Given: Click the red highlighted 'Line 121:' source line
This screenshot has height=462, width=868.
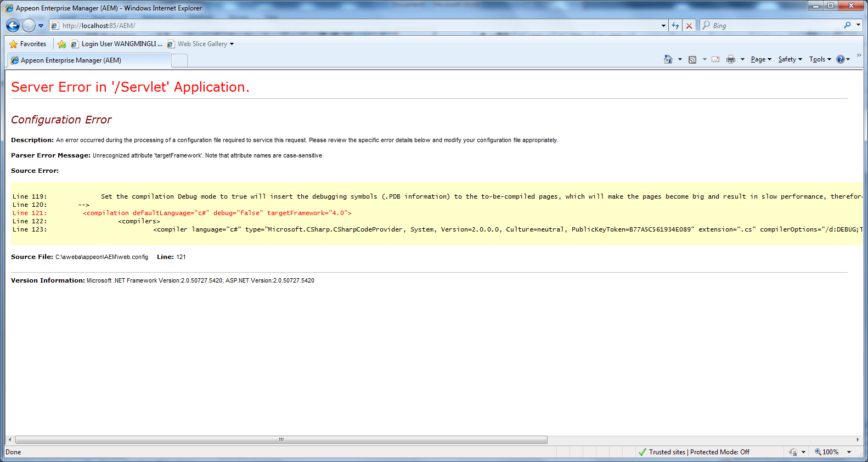Looking at the screenshot, I should 182,213.
